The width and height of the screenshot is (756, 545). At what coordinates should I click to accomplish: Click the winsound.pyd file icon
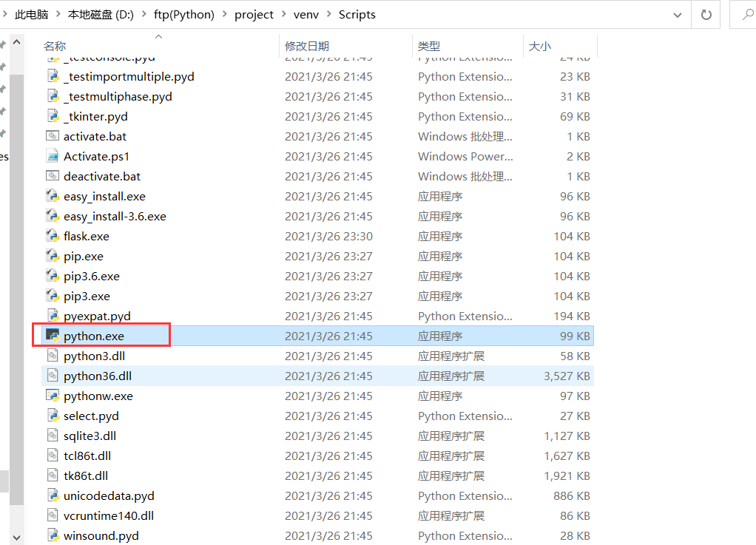(x=53, y=535)
